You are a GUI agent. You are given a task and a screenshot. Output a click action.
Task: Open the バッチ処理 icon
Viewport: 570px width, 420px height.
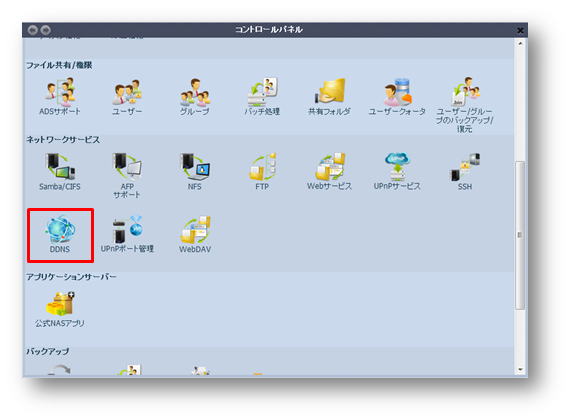tap(262, 96)
